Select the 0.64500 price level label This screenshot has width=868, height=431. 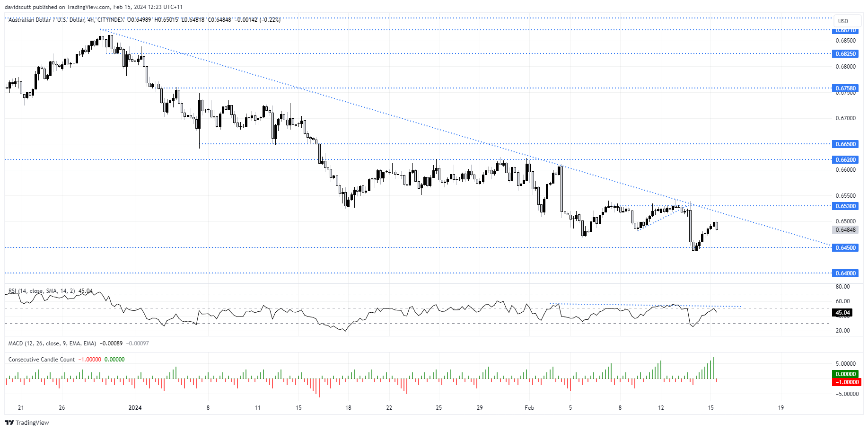pos(845,247)
